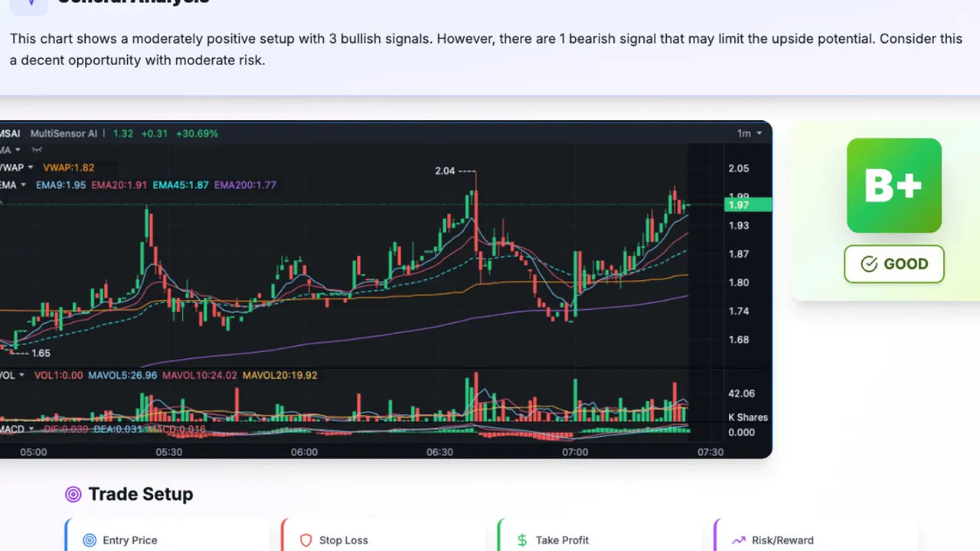980x551 pixels.
Task: Click the candlestick chart thumbnail
Action: (386, 290)
